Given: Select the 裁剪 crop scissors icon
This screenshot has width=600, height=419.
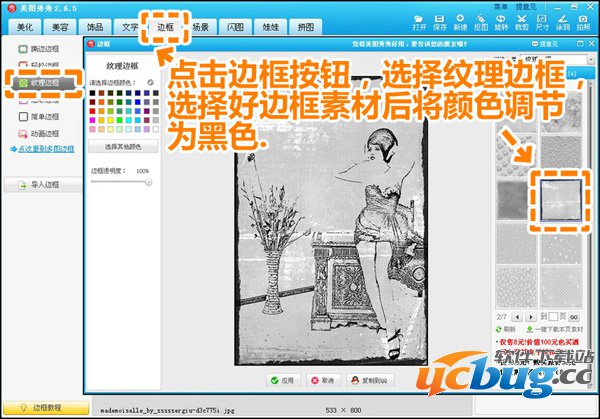Looking at the screenshot, I should coord(522,23).
